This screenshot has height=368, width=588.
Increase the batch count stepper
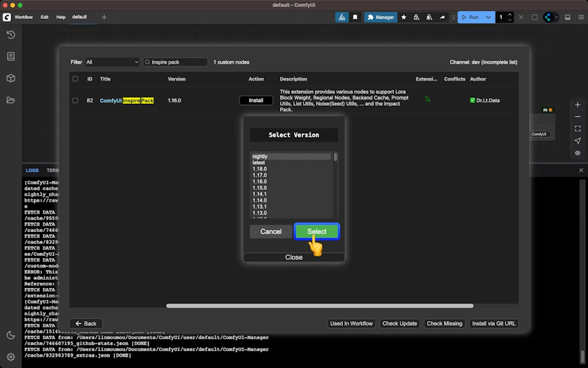pos(510,15)
